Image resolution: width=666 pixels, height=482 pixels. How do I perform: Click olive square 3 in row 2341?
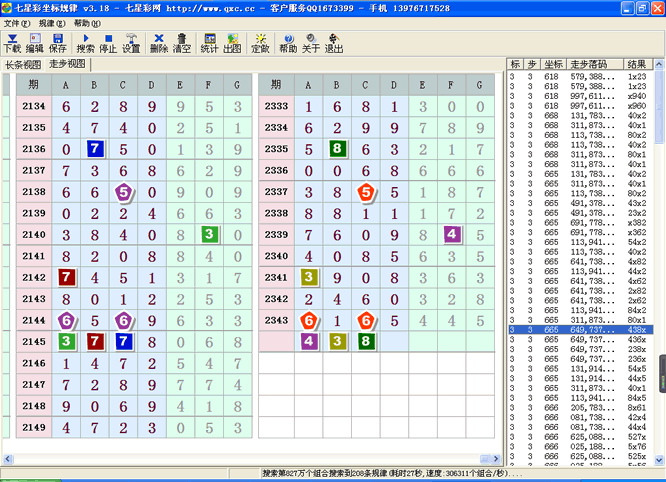click(x=309, y=277)
